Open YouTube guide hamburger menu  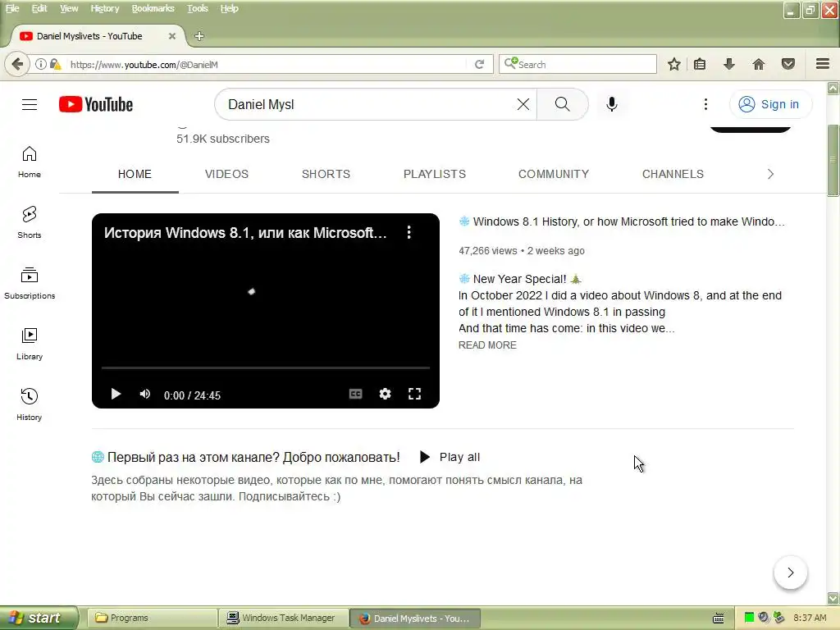pyautogui.click(x=30, y=104)
